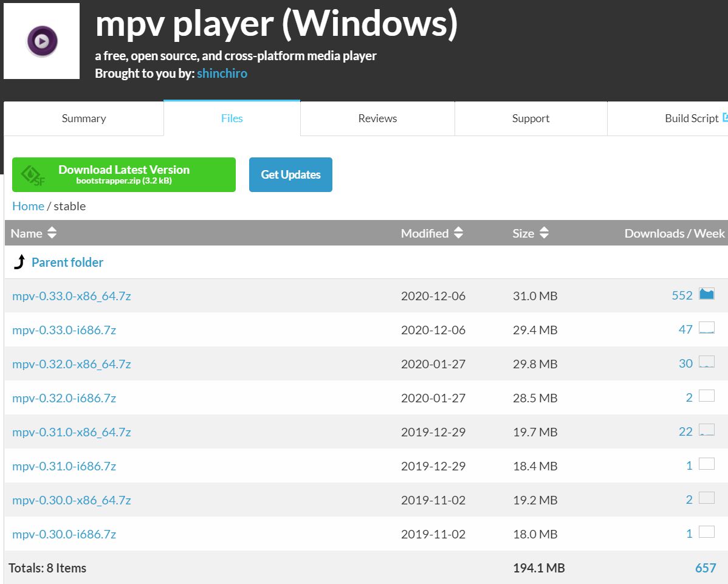Sort files by Modified date arrows

pyautogui.click(x=458, y=233)
